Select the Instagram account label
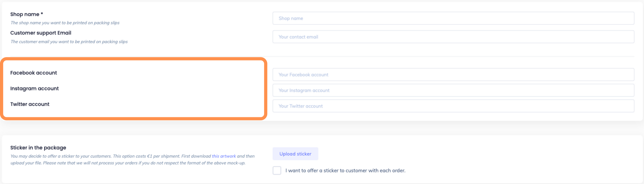Screen dimensions: 644x184 [x=34, y=89]
